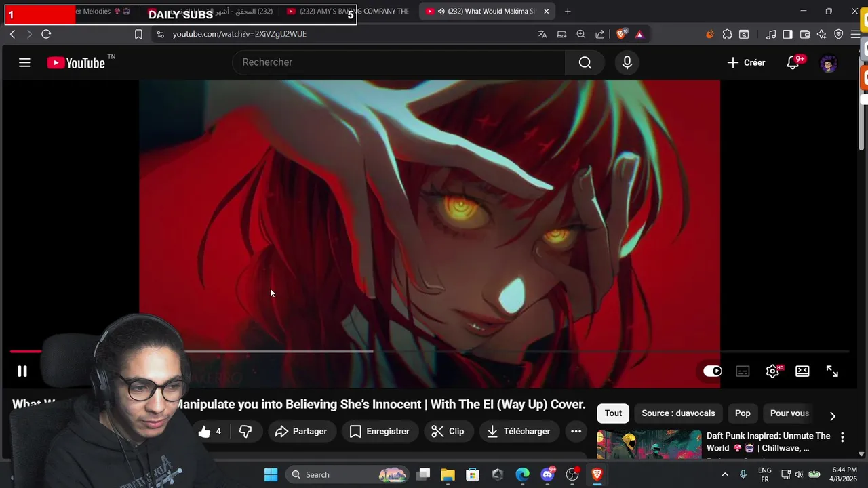The width and height of the screenshot is (868, 488).
Task: Open Brave Wallet icon
Action: pyautogui.click(x=805, y=34)
